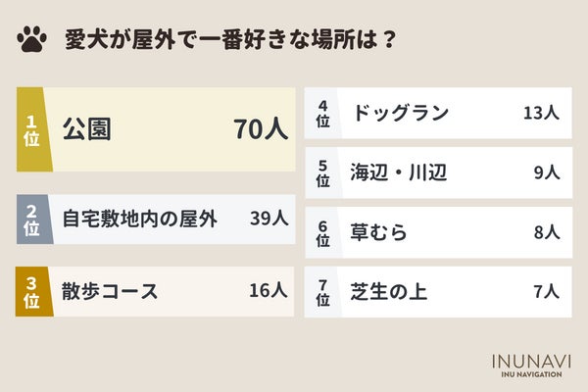This screenshot has width=588, height=392.
Task: Select the 散歩コース label
Action: [110, 291]
